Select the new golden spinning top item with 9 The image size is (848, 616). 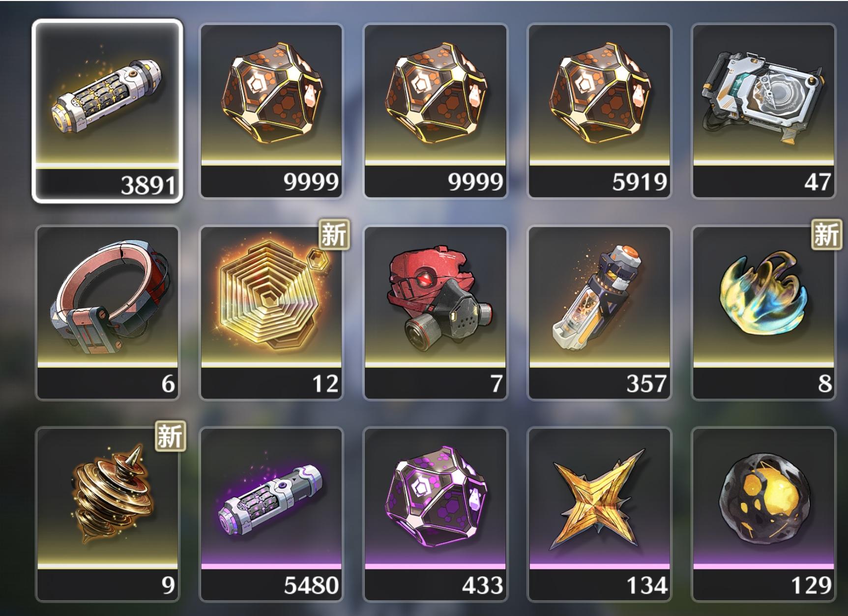point(107,514)
